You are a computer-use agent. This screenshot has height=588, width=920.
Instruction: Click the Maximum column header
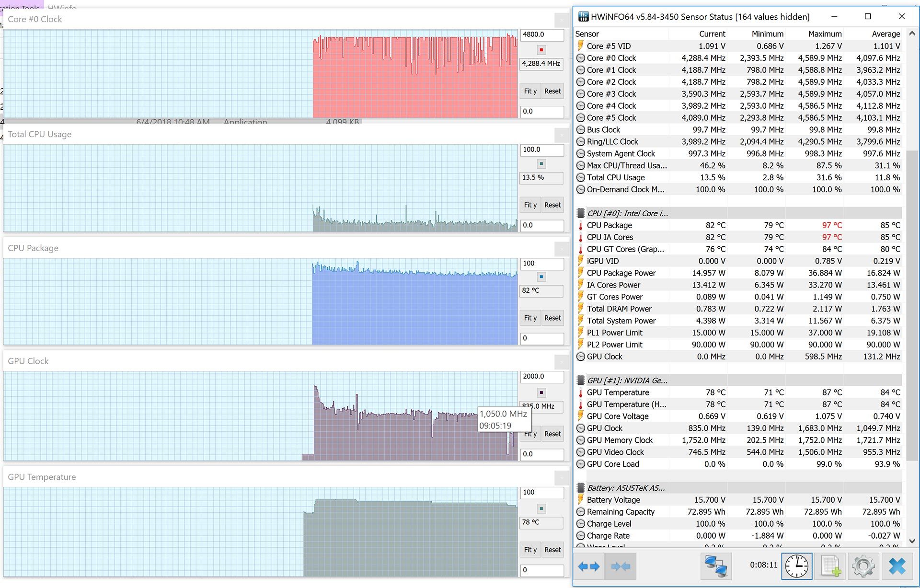tap(815, 34)
